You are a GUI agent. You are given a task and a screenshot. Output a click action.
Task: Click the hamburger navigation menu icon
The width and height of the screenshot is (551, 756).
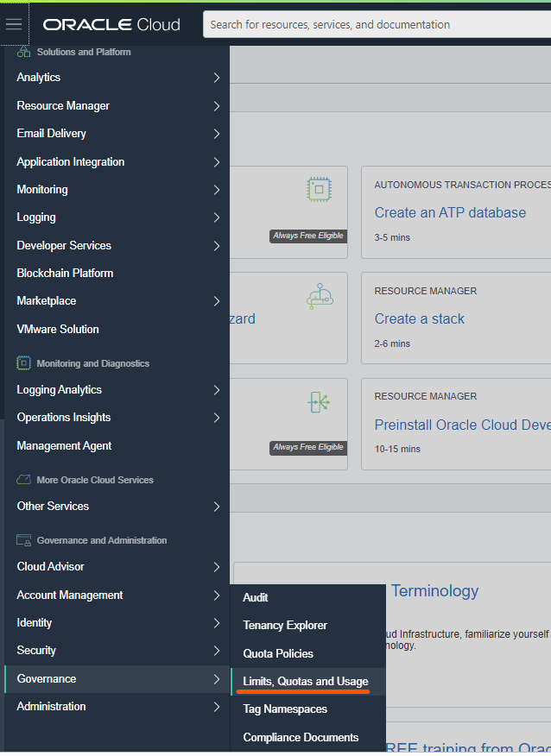pos(14,24)
